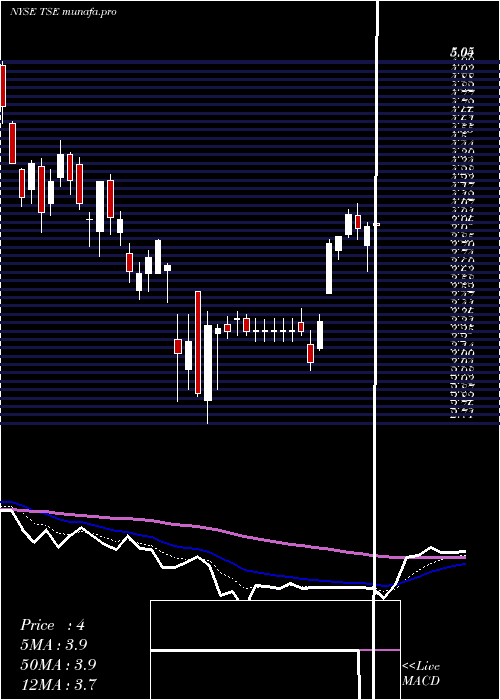Click the "NYSE TSE munafa.pro" chart title

pos(63,12)
